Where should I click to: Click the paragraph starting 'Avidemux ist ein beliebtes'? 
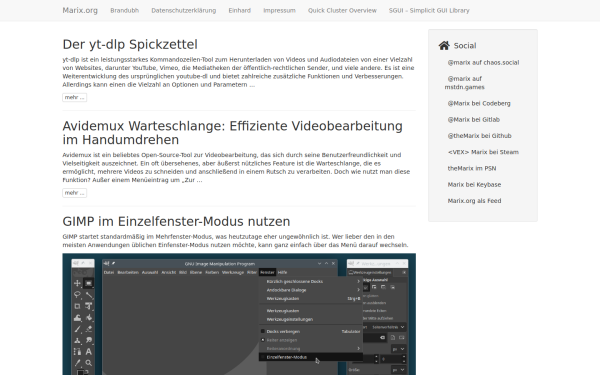pos(236,168)
